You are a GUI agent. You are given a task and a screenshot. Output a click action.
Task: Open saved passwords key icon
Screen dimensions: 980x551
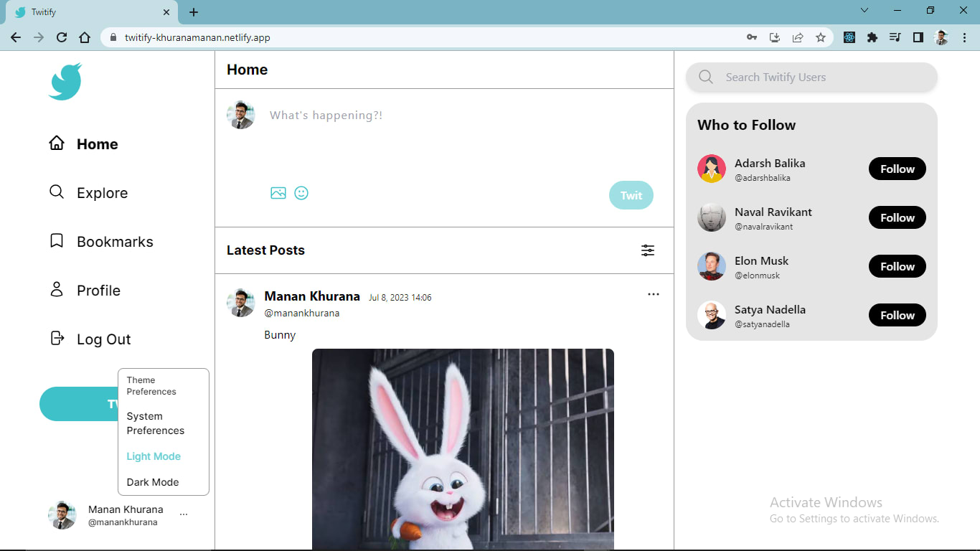click(752, 37)
